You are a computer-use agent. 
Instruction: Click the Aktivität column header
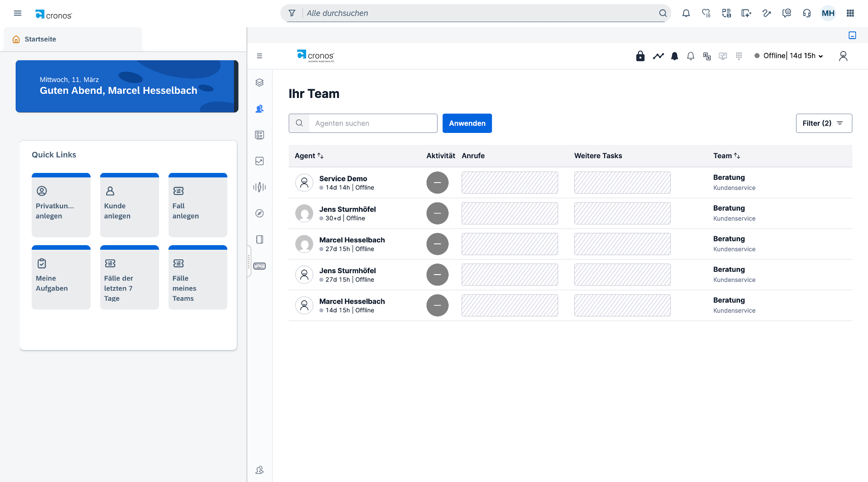(440, 156)
